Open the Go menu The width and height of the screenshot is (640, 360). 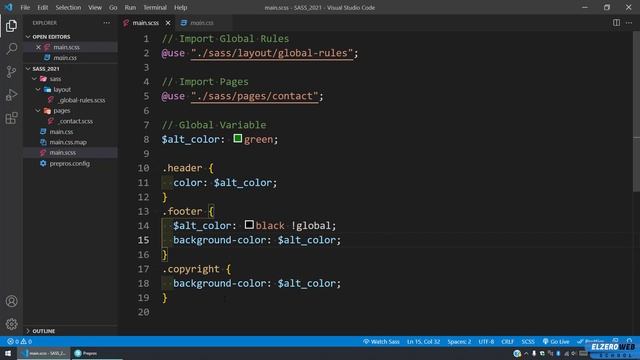(x=113, y=7)
